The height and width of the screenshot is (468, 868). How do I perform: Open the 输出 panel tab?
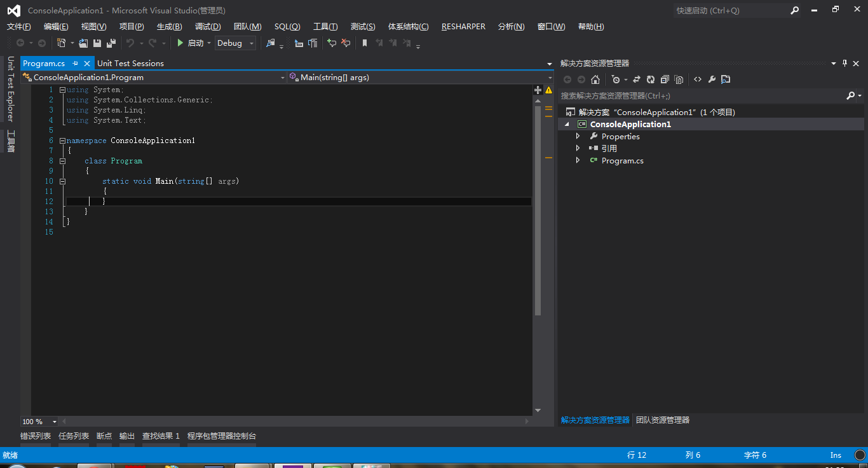coord(127,436)
